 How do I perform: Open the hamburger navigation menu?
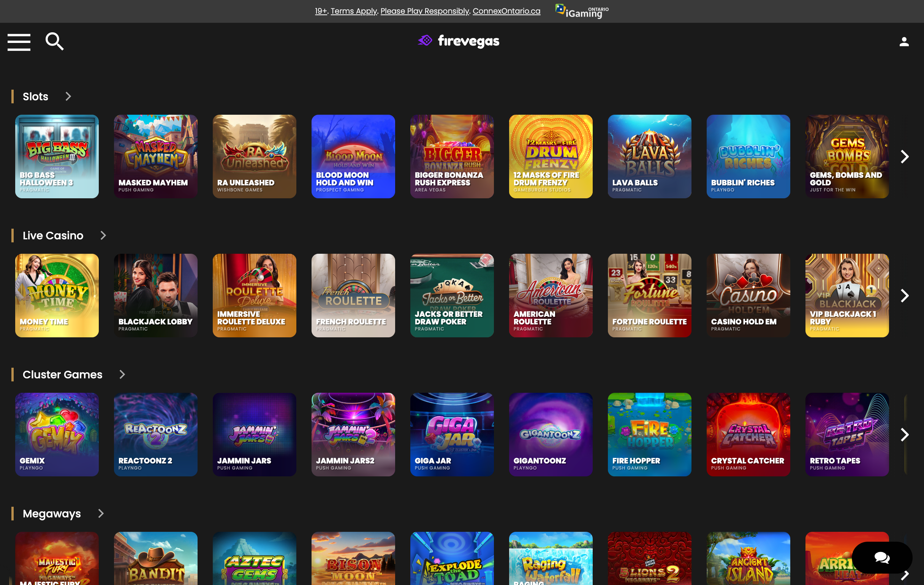[19, 42]
